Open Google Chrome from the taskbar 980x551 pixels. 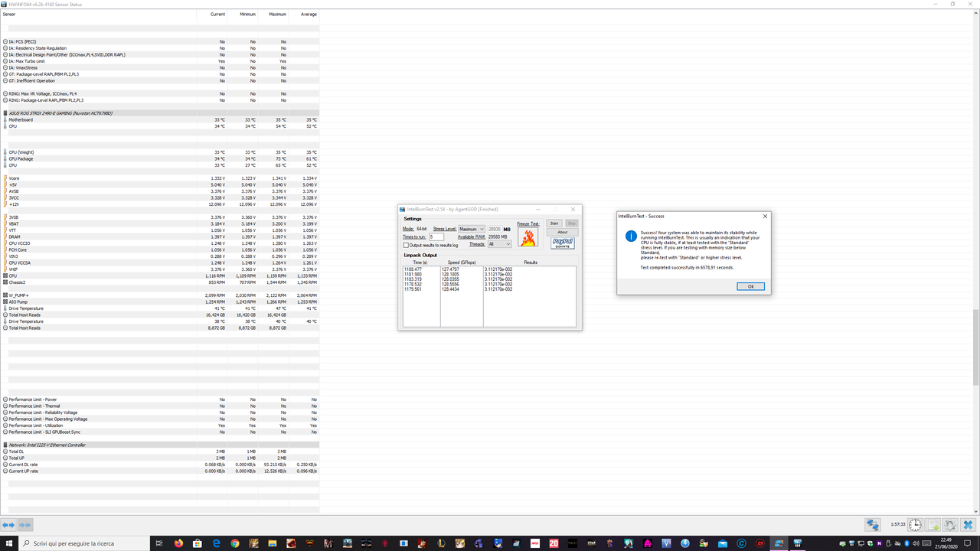tap(235, 543)
